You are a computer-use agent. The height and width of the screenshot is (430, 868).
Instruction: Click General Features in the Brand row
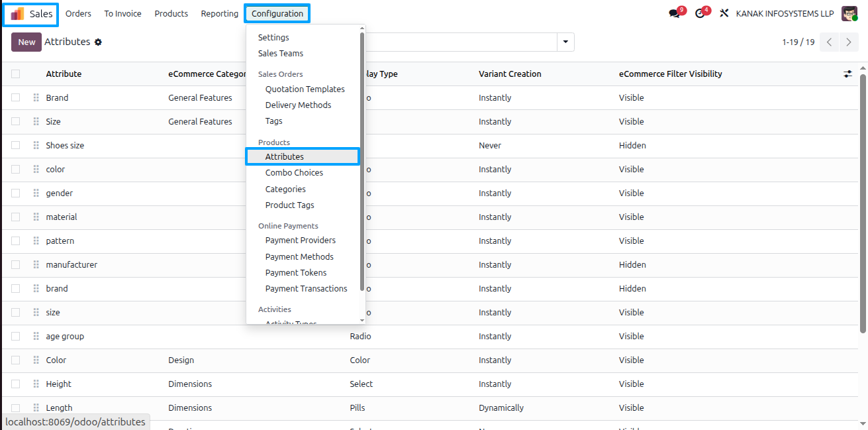click(201, 97)
